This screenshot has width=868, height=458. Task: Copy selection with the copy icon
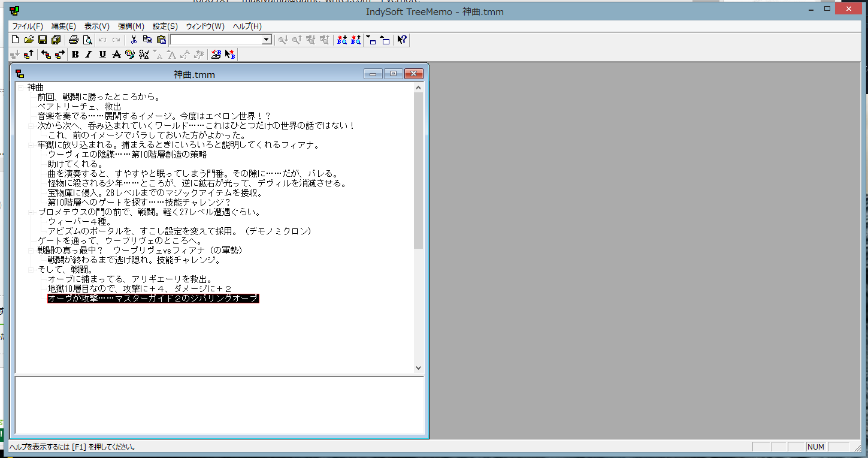click(x=147, y=40)
